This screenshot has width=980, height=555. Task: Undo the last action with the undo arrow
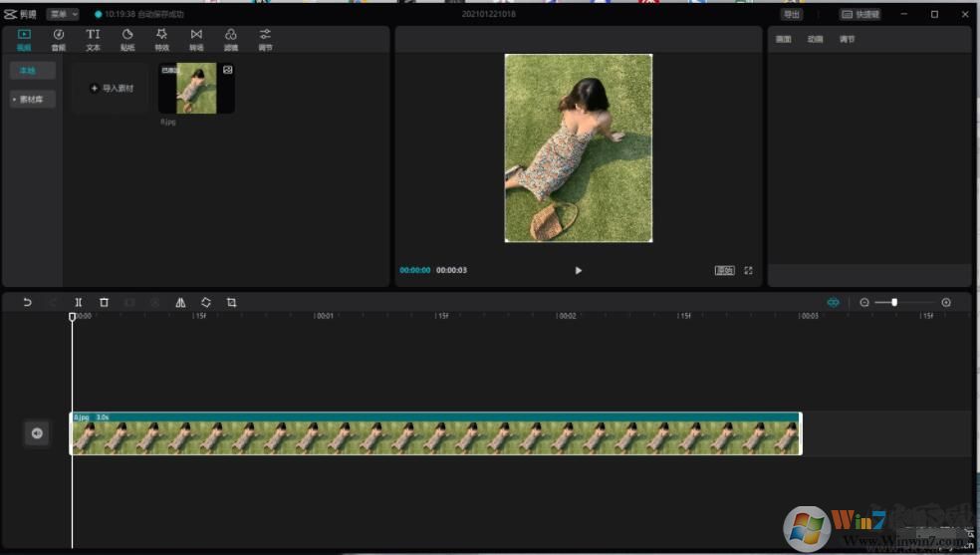[x=27, y=302]
